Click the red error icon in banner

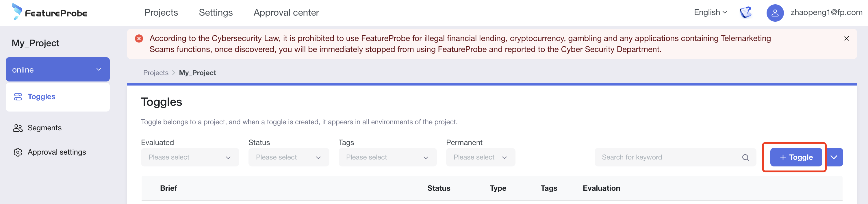point(139,38)
